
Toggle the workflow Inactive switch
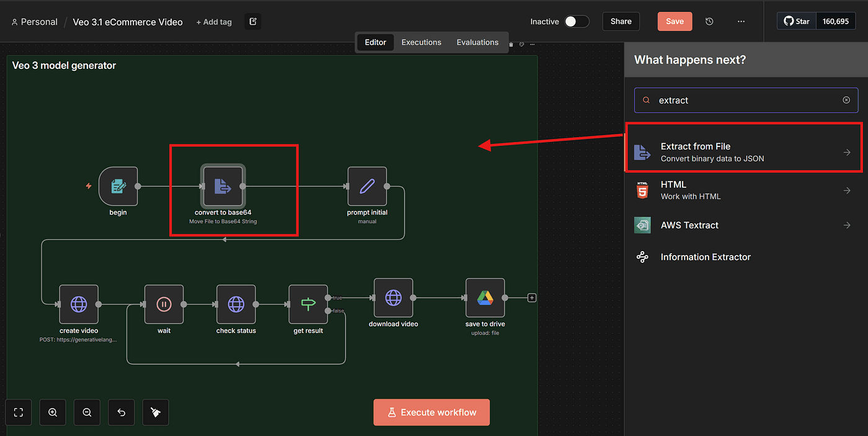pyautogui.click(x=576, y=22)
